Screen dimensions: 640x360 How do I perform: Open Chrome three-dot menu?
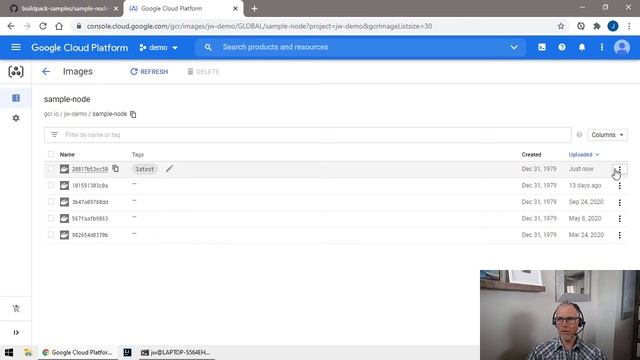tap(629, 26)
